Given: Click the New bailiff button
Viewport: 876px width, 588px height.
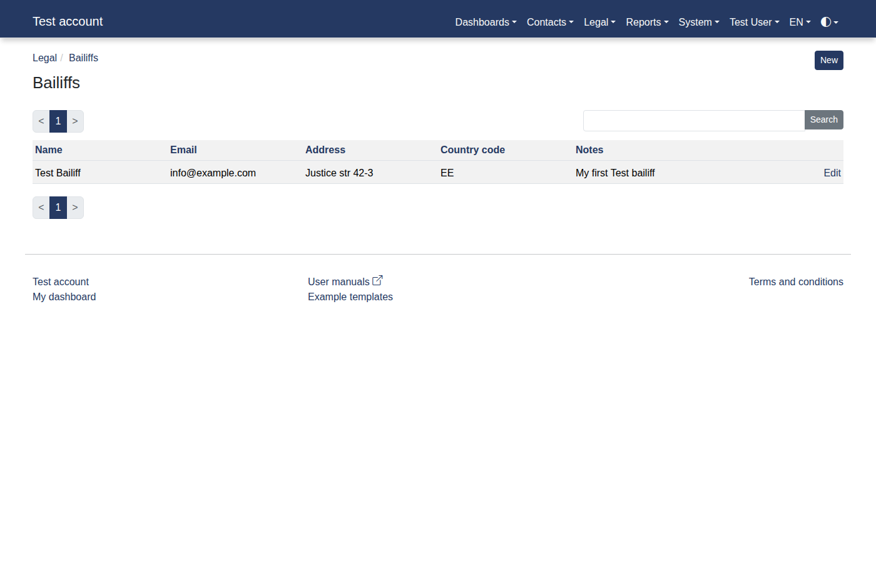Looking at the screenshot, I should [x=828, y=60].
